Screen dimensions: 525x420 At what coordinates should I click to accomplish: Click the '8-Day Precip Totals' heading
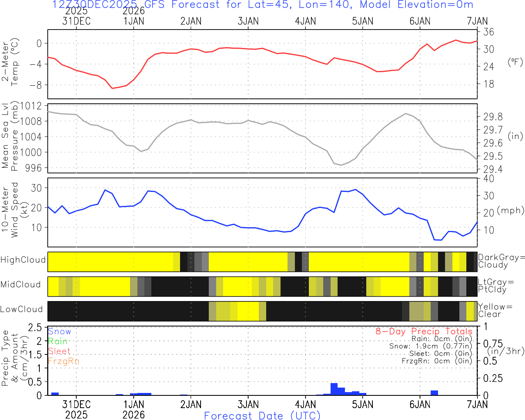click(424, 331)
